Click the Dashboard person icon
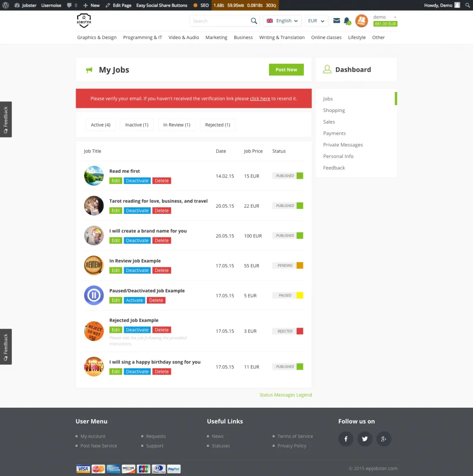 (327, 69)
